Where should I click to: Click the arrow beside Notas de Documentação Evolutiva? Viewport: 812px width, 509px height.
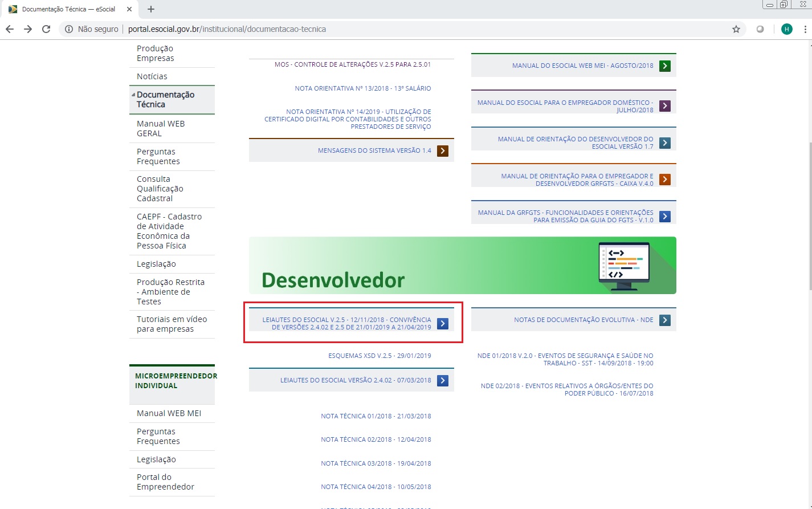(x=665, y=320)
